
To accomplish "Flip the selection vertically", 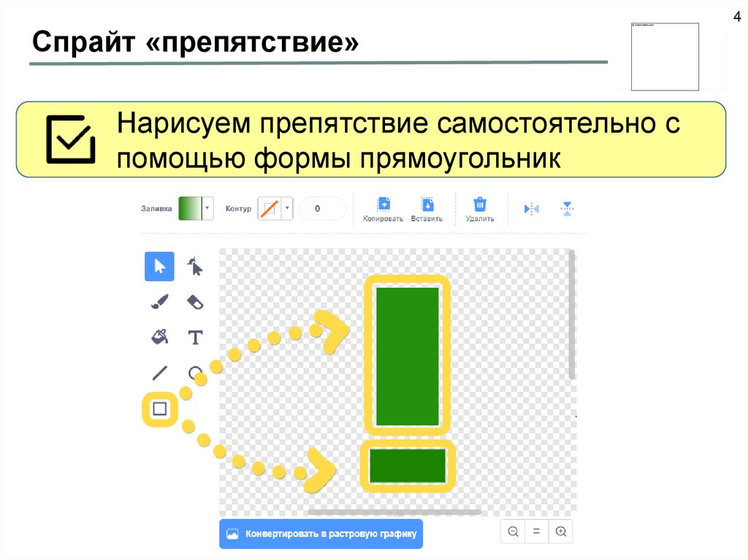I will (x=567, y=209).
